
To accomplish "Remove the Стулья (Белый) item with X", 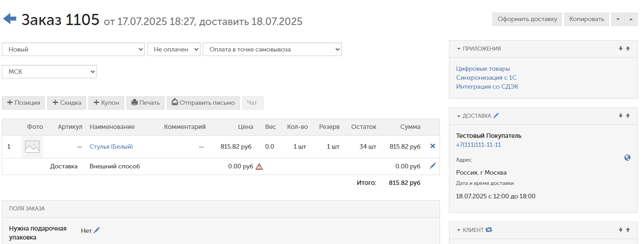I will 433,146.
